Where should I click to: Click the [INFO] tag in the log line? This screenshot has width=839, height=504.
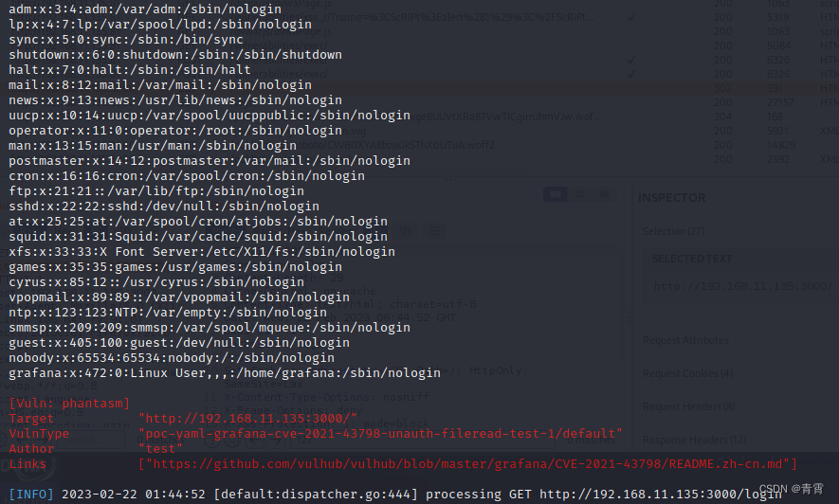[x=31, y=495]
